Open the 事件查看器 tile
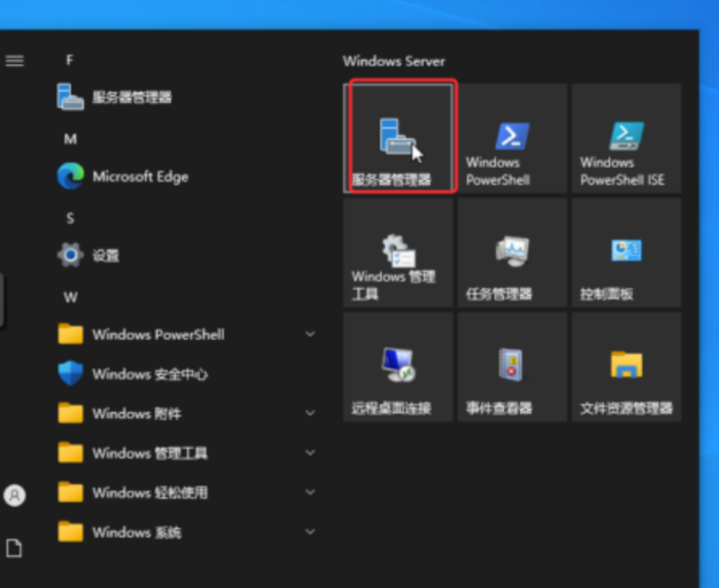 [x=512, y=366]
